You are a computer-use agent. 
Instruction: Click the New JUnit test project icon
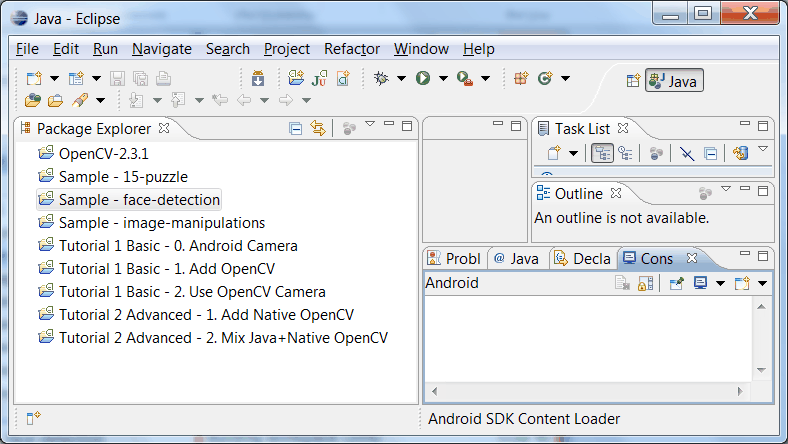320,78
